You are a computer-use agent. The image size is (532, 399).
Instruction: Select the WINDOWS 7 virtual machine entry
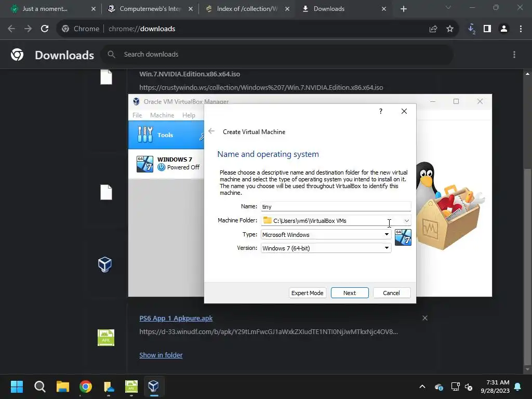point(166,164)
